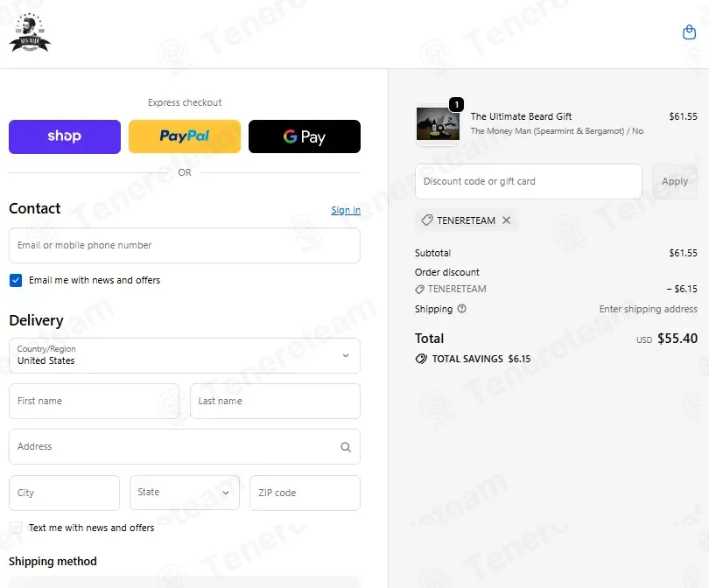Focus the Email or mobile phone number field

click(x=185, y=245)
